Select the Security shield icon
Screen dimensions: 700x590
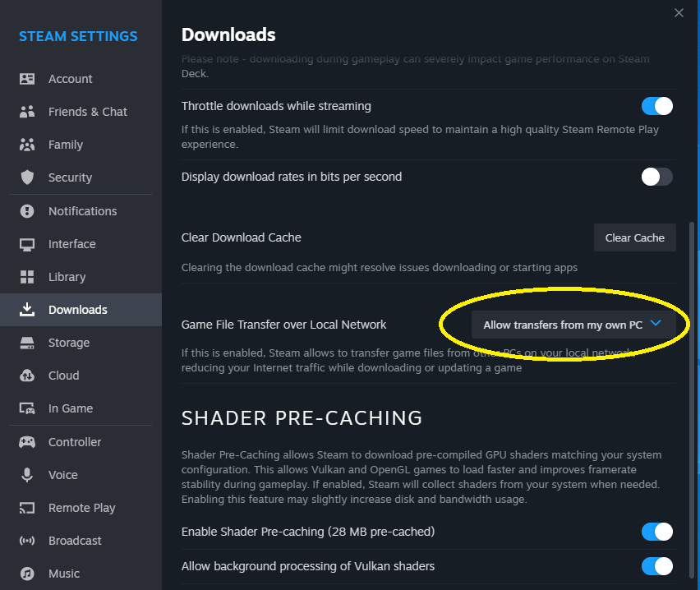point(27,177)
